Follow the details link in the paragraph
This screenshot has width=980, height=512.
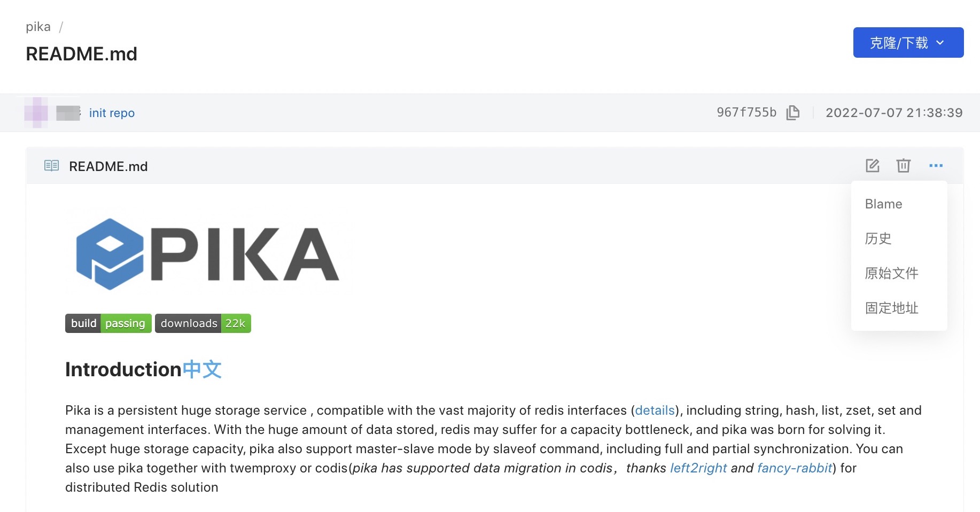pyautogui.click(x=655, y=410)
